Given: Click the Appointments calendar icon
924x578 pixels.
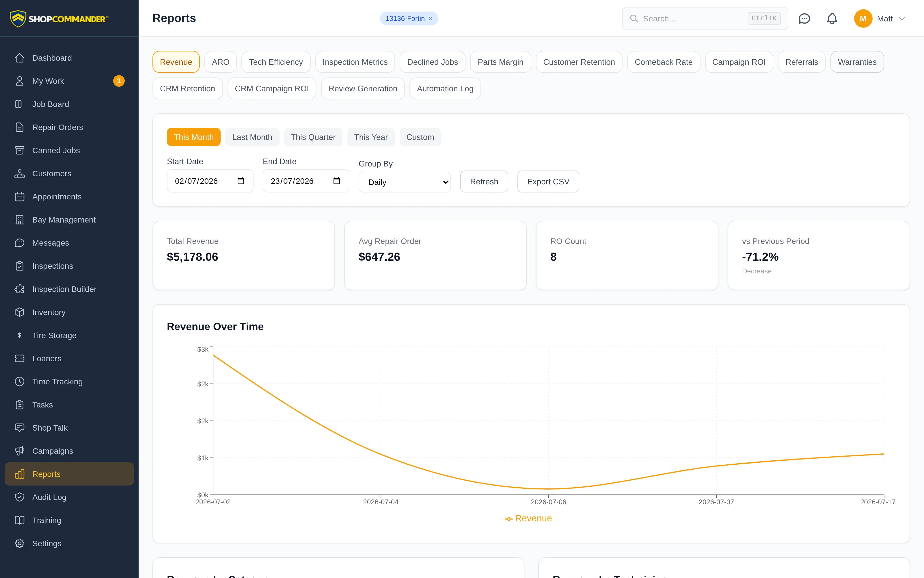Looking at the screenshot, I should point(19,197).
